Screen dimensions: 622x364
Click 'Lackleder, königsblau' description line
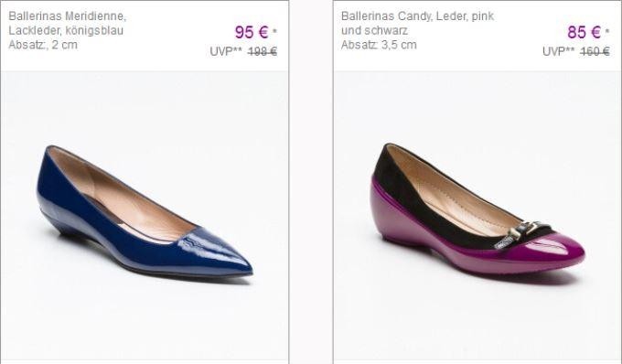(x=66, y=30)
